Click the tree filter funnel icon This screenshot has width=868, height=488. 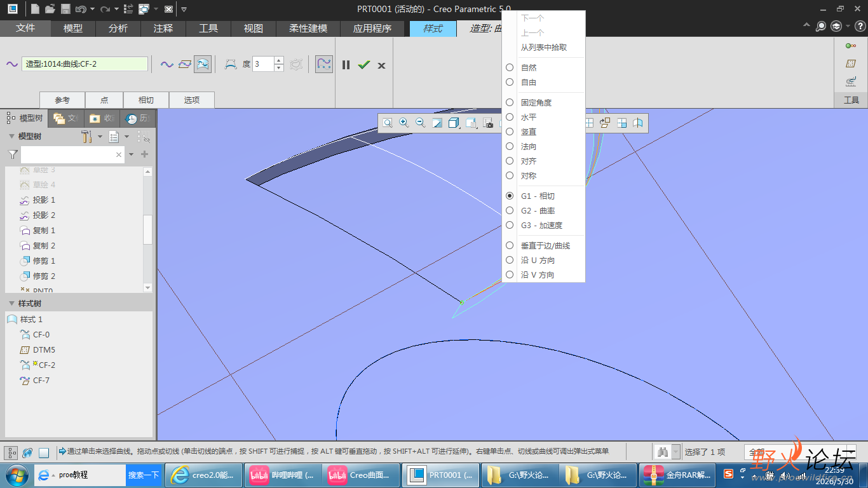(13, 154)
